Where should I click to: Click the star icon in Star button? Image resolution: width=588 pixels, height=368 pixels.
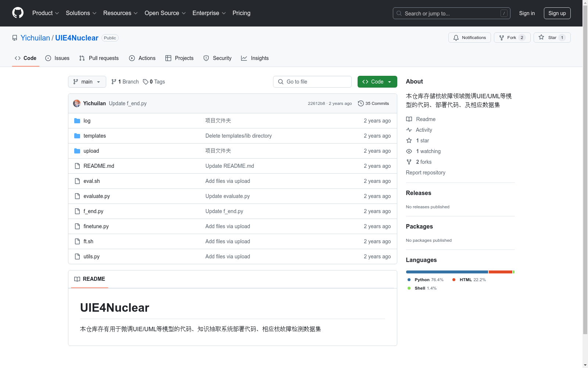[541, 37]
